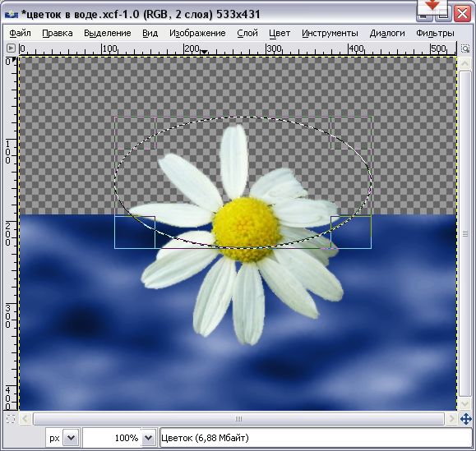Open the Выделение menu
The image size is (476, 451).
[108, 33]
